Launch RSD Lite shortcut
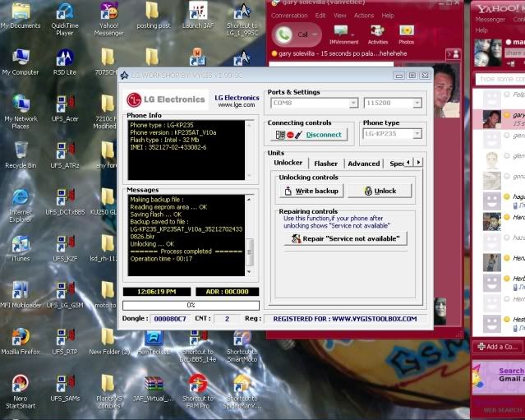Screen dimensions: 525x420 click(65, 62)
